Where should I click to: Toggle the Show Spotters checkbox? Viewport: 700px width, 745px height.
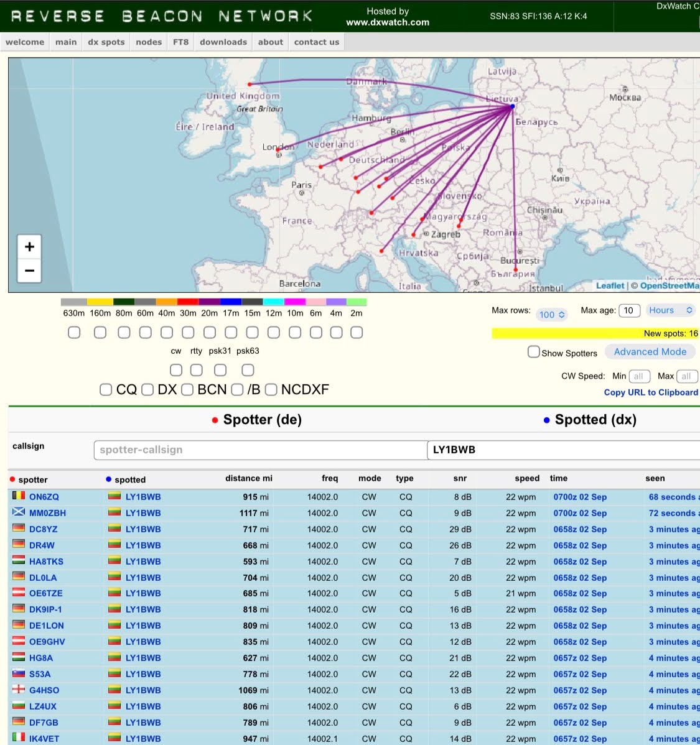pyautogui.click(x=533, y=352)
